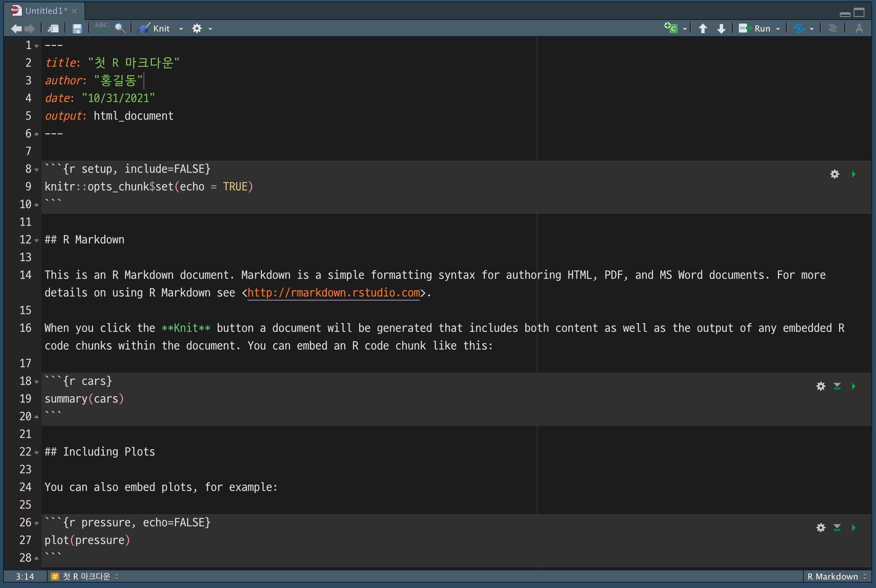This screenshot has height=588, width=876.
Task: Open Knit options dropdown arrow
Action: pos(181,29)
